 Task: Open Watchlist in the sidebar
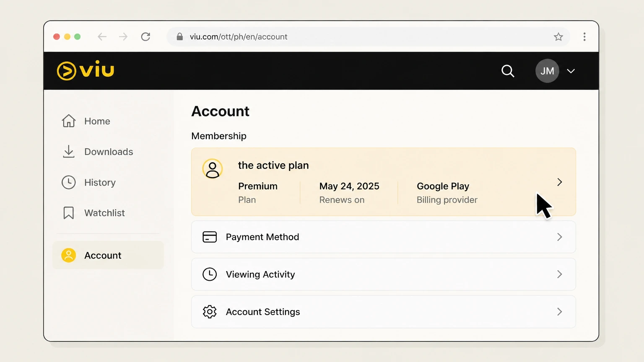pyautogui.click(x=108, y=213)
